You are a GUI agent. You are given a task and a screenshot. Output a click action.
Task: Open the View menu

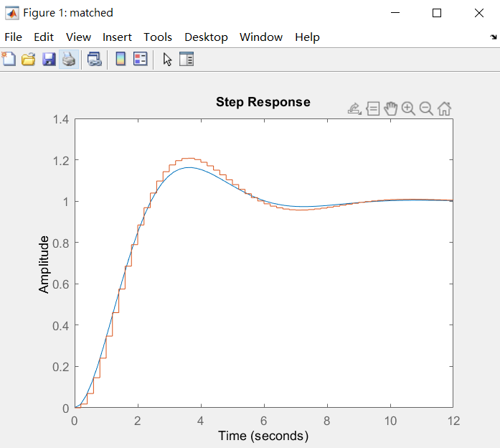click(x=78, y=37)
